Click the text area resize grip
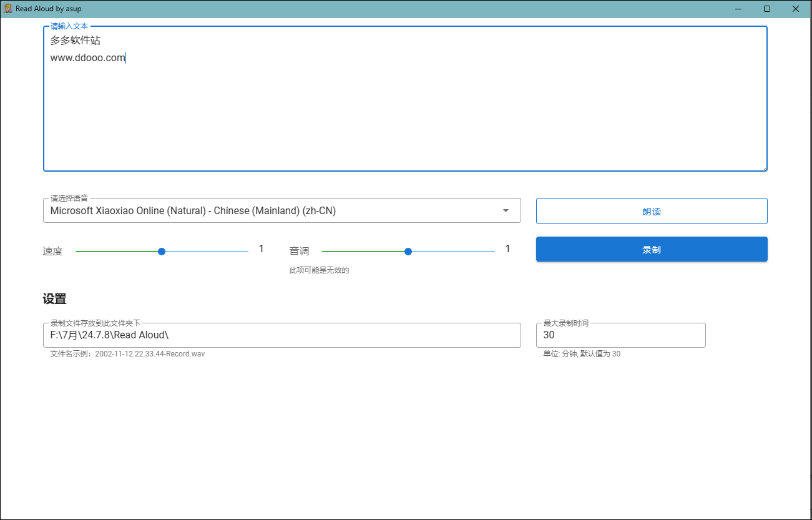This screenshot has height=520, width=812. pyautogui.click(x=764, y=167)
